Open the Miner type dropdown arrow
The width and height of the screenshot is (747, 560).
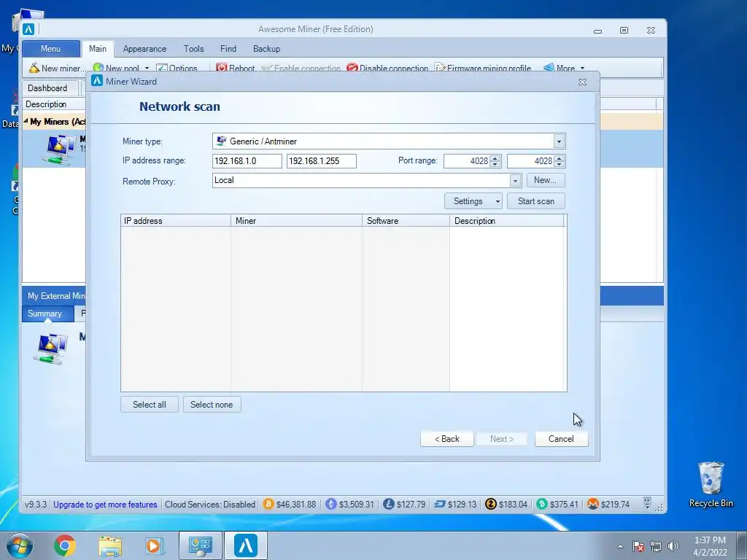click(x=559, y=141)
